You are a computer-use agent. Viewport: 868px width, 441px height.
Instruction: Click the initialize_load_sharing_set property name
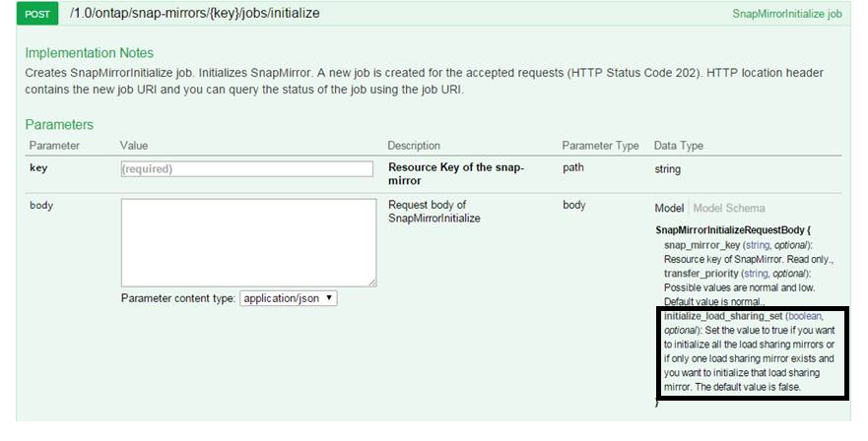[x=722, y=316]
